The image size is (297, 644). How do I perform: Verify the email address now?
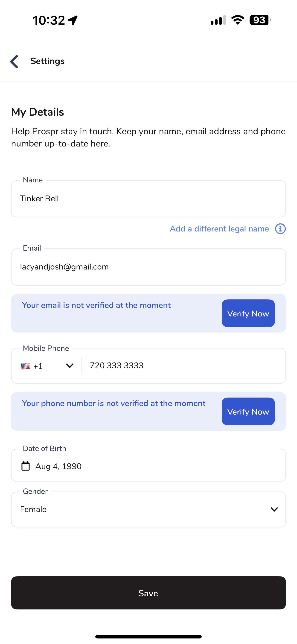[248, 313]
